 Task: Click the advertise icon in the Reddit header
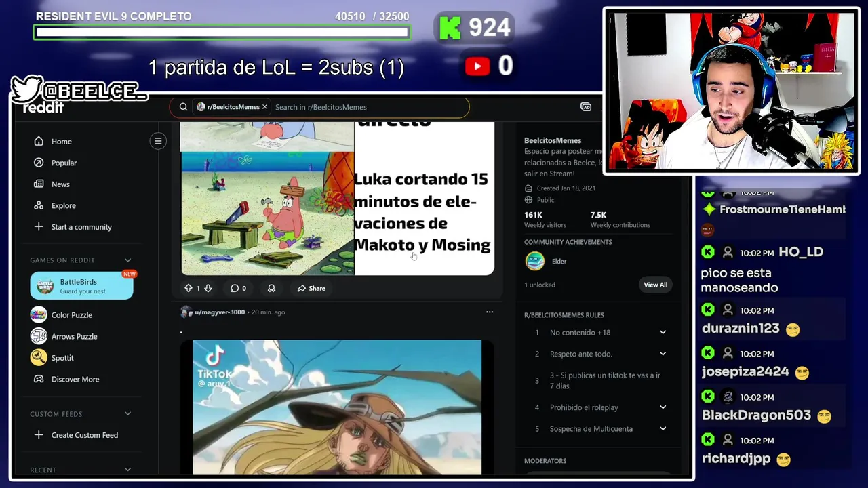tap(586, 106)
